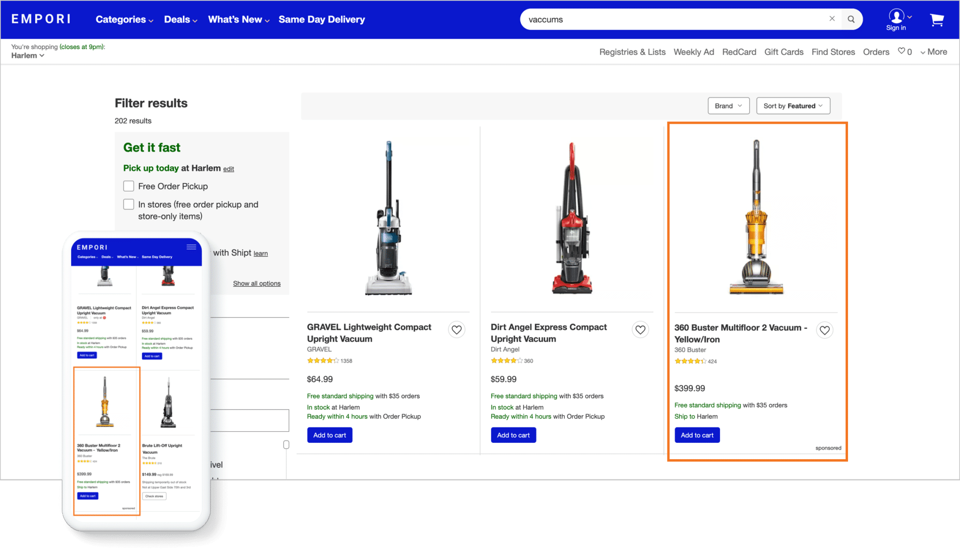Click red Dirt Angel vacuum image
This screenshot has height=560, width=960.
tap(572, 218)
